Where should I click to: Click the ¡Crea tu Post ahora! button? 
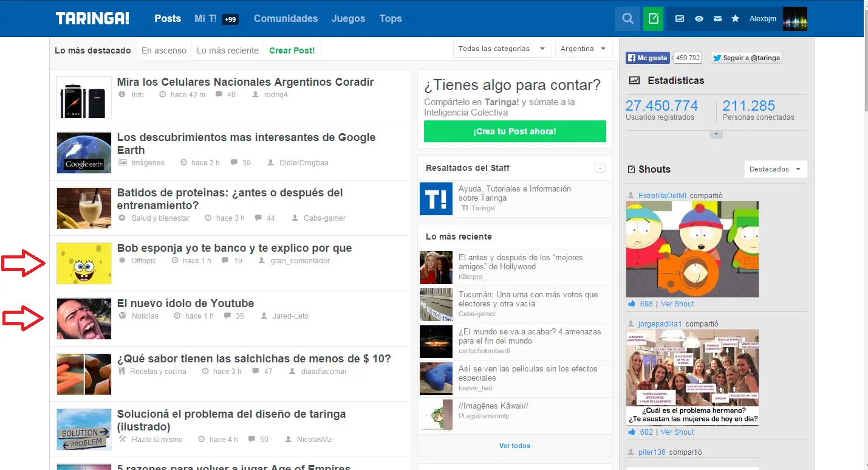[x=515, y=131]
